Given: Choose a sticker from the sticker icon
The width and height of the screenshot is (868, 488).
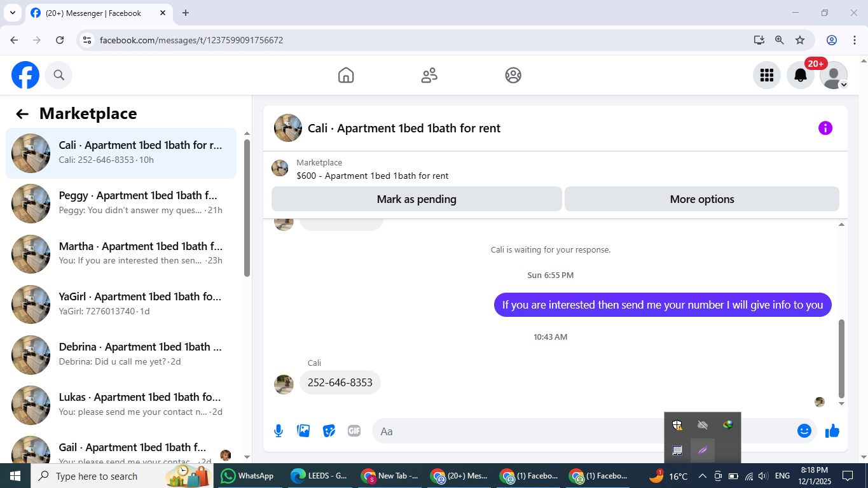Looking at the screenshot, I should click(329, 431).
